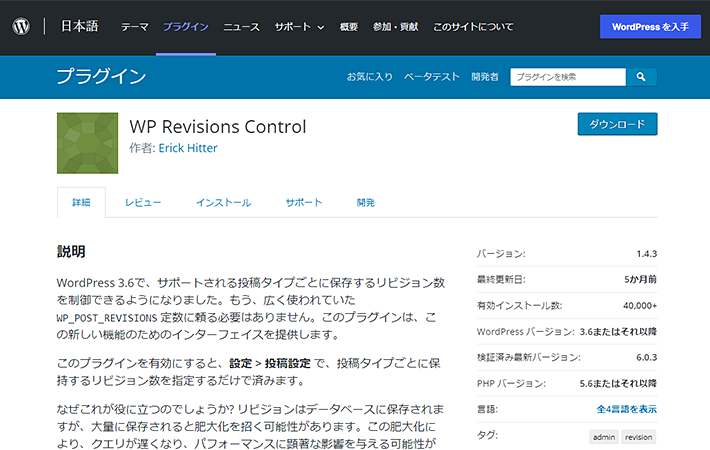Open the このサイトについて menu item
The width and height of the screenshot is (710, 450).
(x=473, y=27)
